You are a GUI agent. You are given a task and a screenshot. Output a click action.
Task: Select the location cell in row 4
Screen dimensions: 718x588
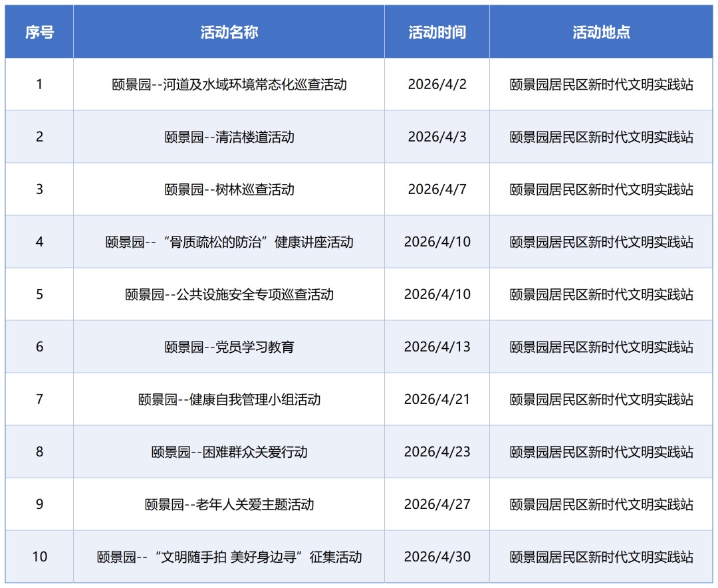click(x=601, y=242)
